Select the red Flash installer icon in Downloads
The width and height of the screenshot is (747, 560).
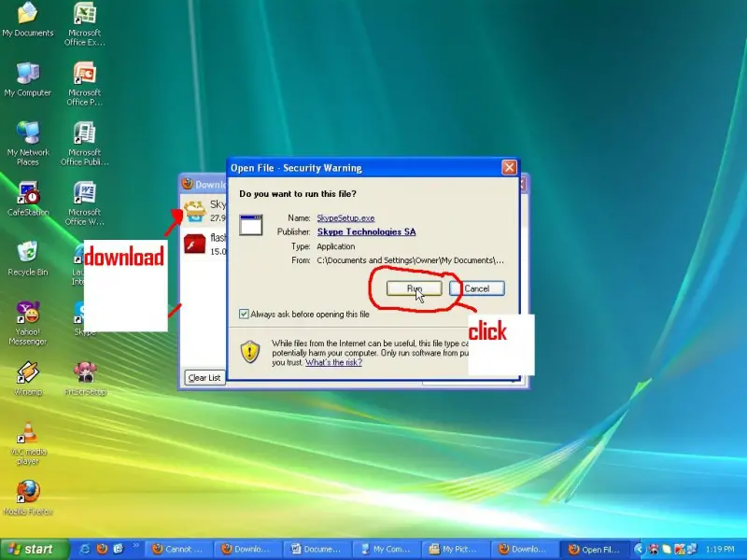click(195, 245)
